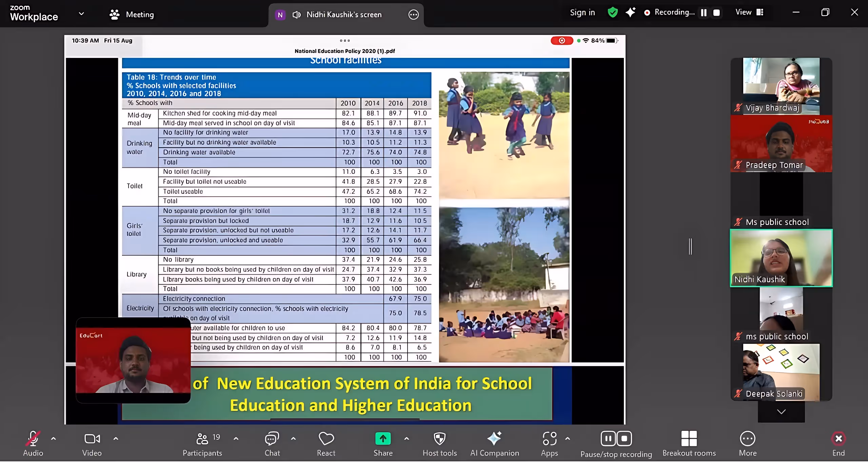Open Zoom Workplace dropdown chevron

(81, 14)
